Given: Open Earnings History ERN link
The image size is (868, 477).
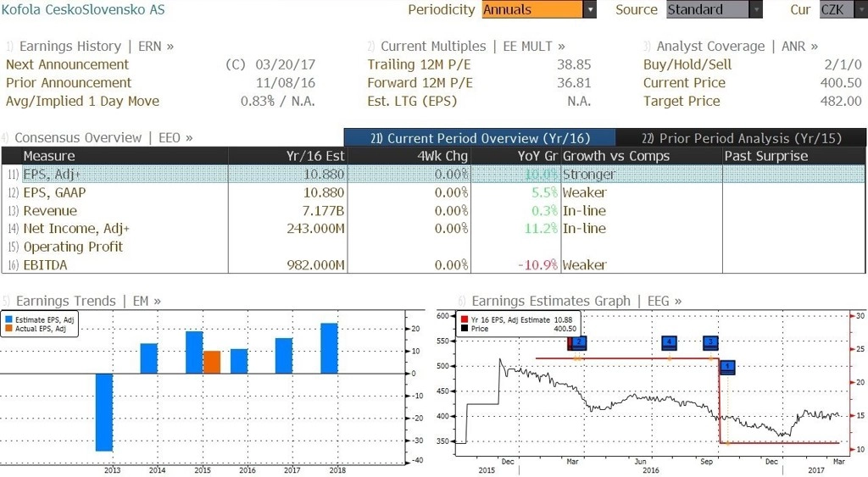Looking at the screenshot, I should (97, 46).
